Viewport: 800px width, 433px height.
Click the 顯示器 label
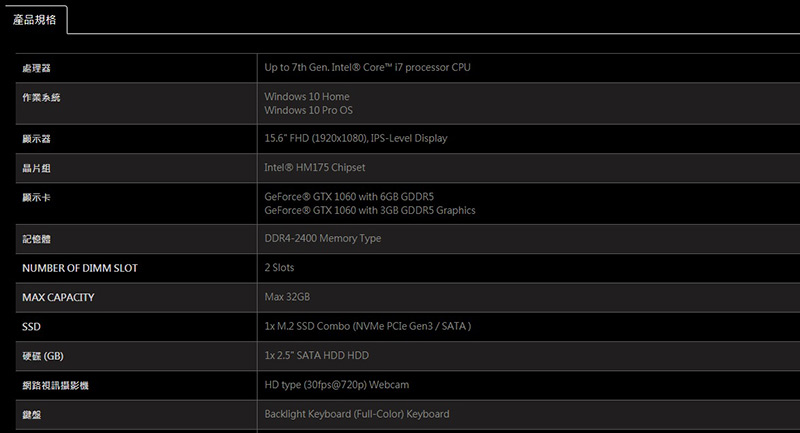click(36, 139)
